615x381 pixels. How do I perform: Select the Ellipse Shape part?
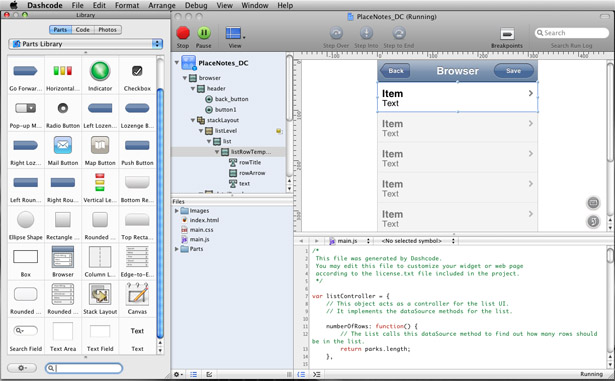click(25, 220)
